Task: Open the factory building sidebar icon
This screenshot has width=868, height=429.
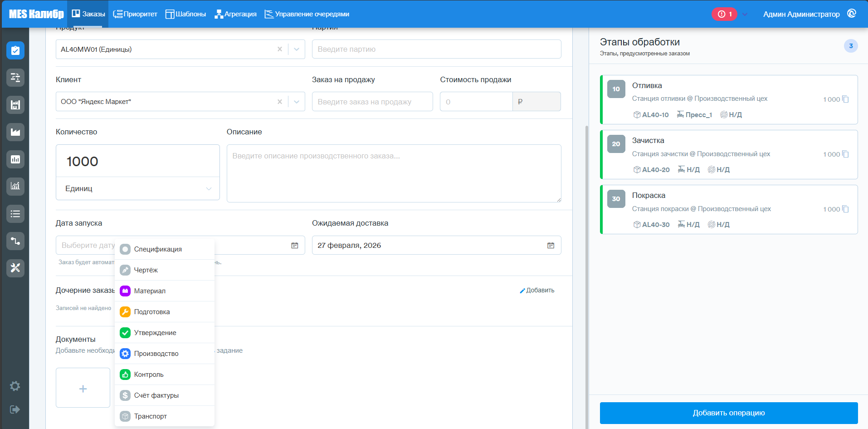Action: click(x=15, y=105)
